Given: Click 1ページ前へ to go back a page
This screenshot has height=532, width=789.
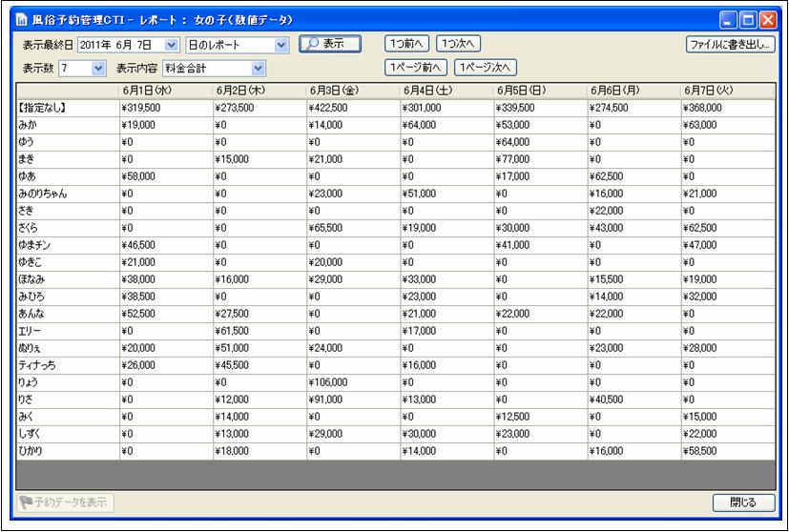Looking at the screenshot, I should pyautogui.click(x=416, y=68).
